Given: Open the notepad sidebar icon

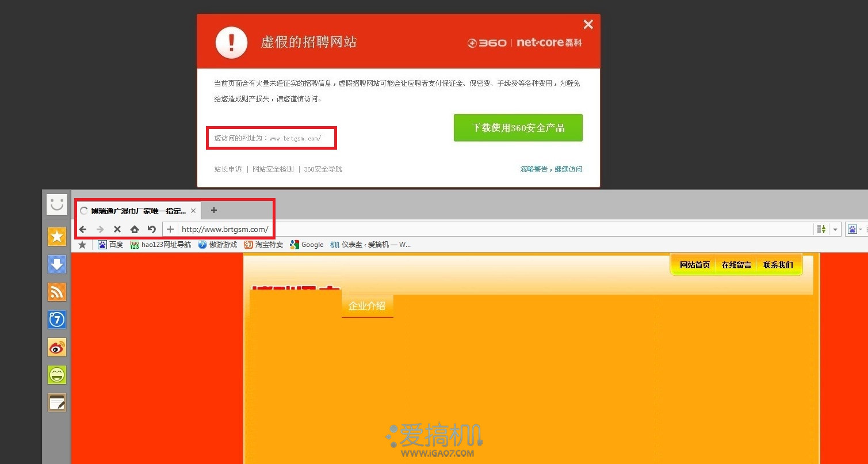Looking at the screenshot, I should [x=57, y=402].
